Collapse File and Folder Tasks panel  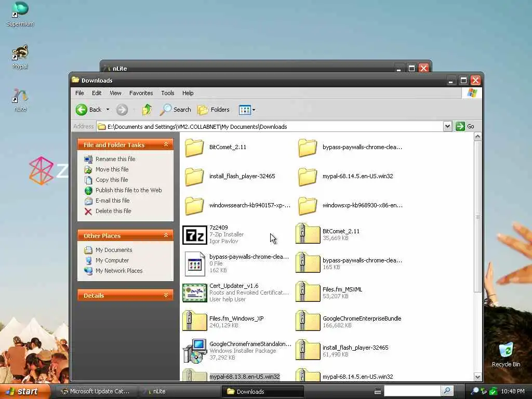click(166, 144)
